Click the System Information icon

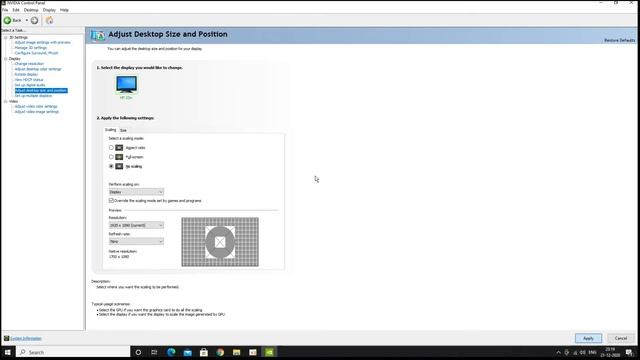tap(7, 338)
